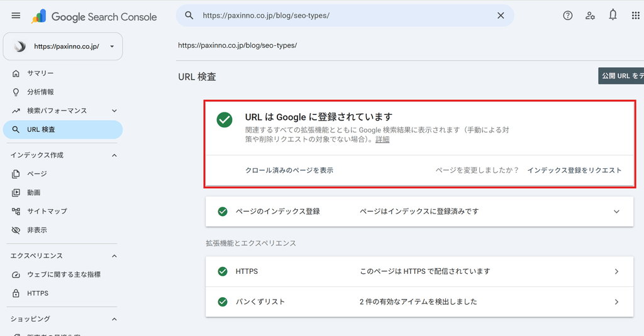The image size is (644, 336).
Task: Click このページは HTTPS で配信されています text
Action: pos(425,271)
